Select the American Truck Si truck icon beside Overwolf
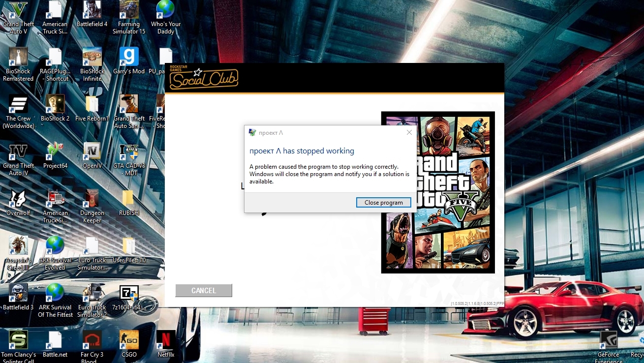The width and height of the screenshot is (644, 363). tap(55, 206)
